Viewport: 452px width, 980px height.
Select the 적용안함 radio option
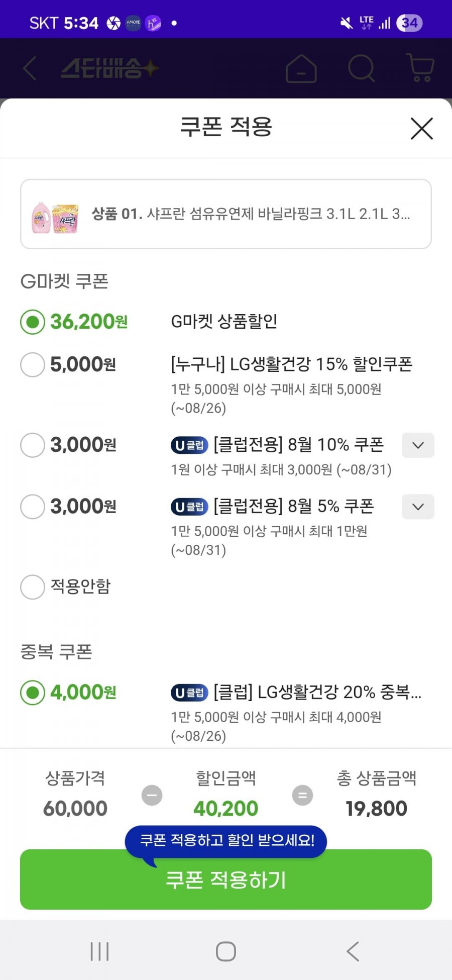click(x=33, y=586)
